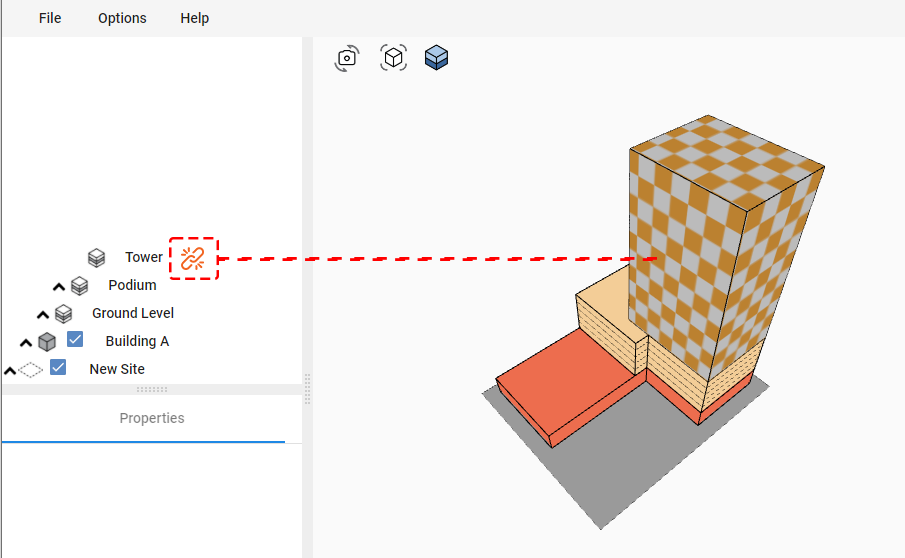Collapse the Ground Level tree node
Image resolution: width=905 pixels, height=558 pixels.
(43, 314)
